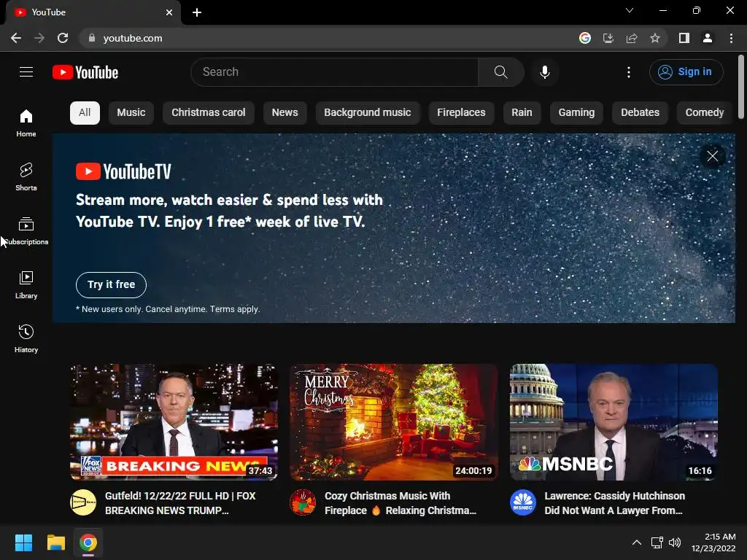Open Cozy Christmas Music title link
Screen dimensions: 747x560
400,503
